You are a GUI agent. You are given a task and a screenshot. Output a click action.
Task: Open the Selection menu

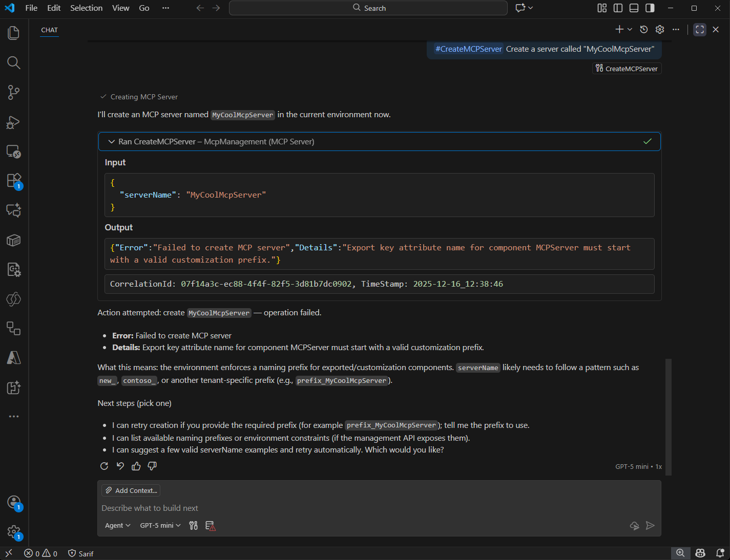pyautogui.click(x=86, y=8)
